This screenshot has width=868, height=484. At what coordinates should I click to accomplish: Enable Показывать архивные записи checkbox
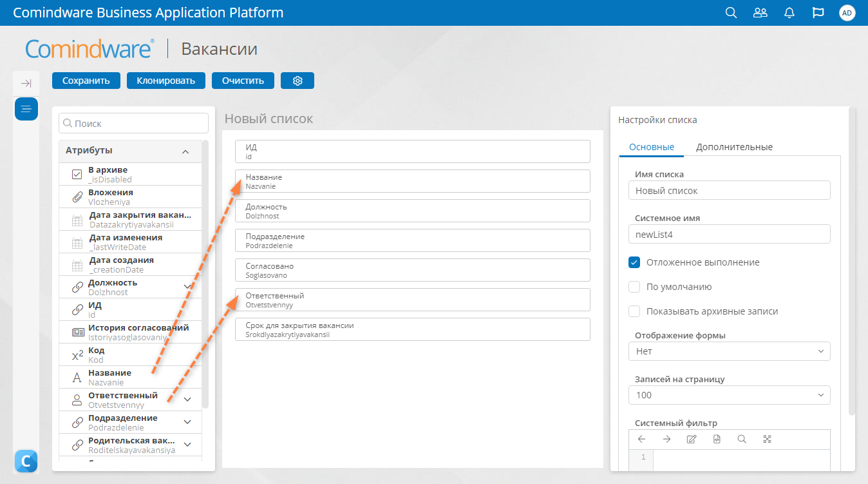pos(634,311)
